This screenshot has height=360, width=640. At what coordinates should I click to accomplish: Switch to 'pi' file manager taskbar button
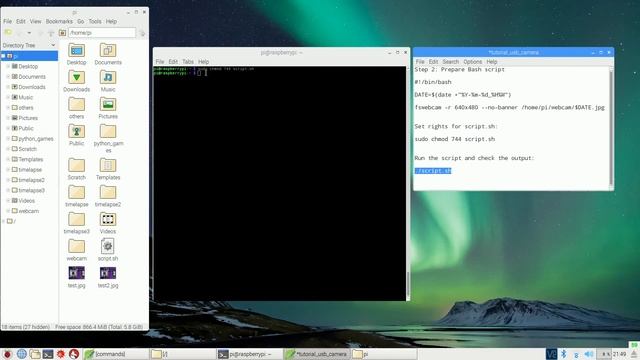384,354
